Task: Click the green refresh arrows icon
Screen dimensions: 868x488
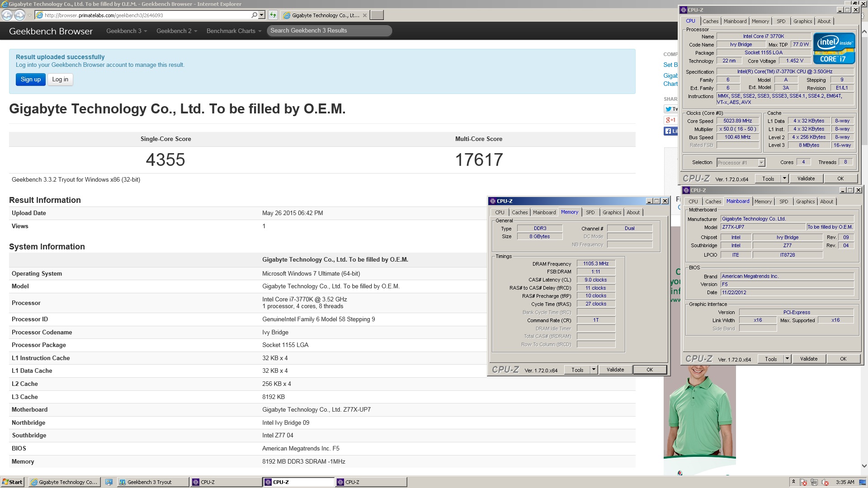Action: [x=273, y=15]
